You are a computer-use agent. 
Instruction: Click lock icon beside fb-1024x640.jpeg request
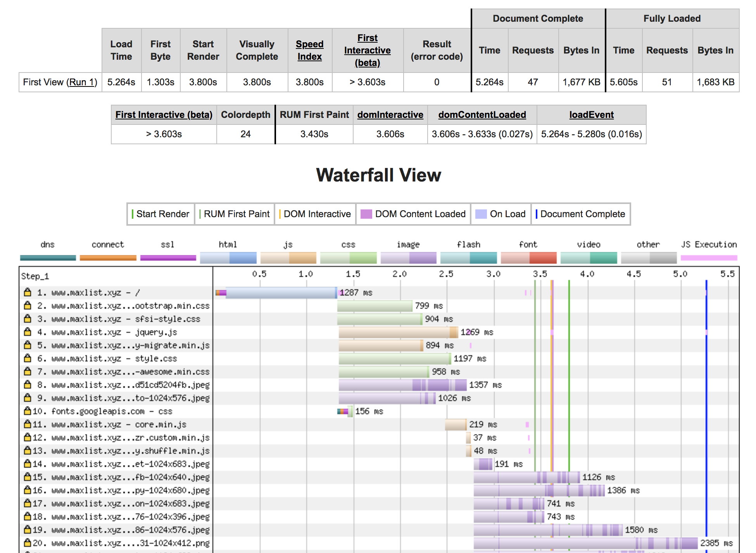tap(28, 477)
